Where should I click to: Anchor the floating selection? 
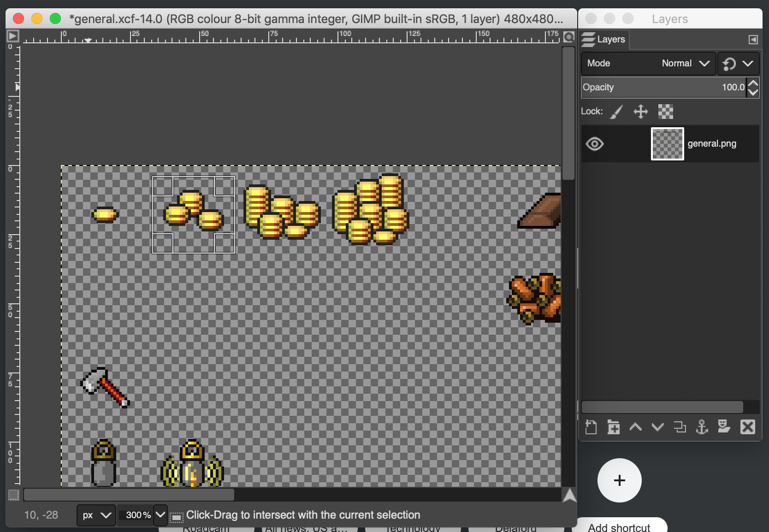[x=702, y=427]
